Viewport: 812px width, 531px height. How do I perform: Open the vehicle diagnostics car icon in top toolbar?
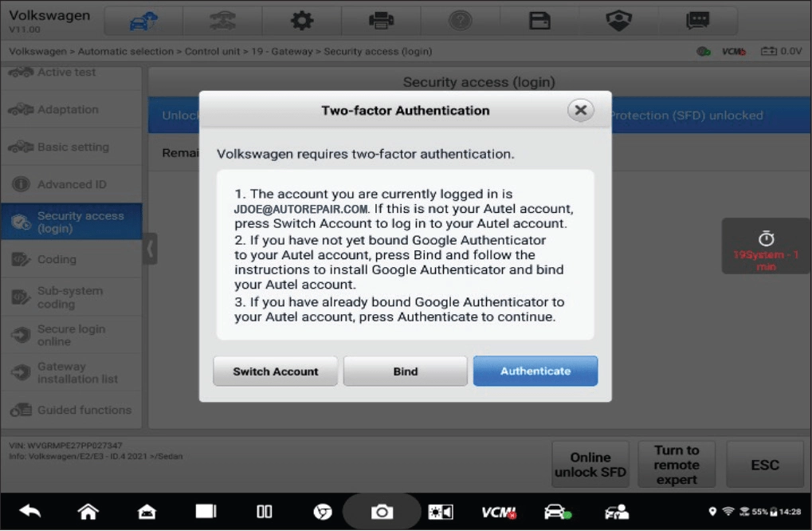coord(143,21)
